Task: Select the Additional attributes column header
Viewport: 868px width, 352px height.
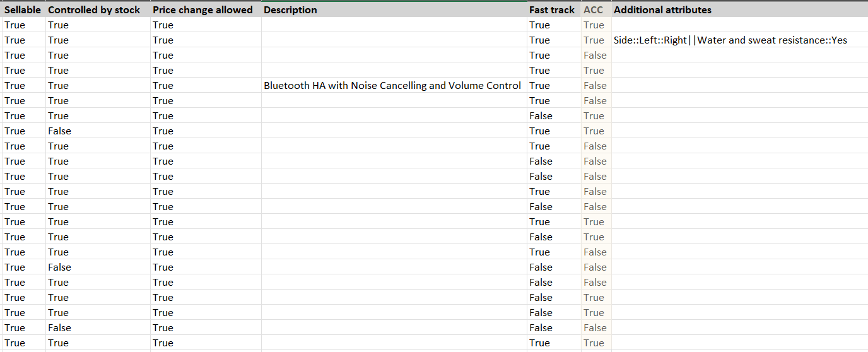Action: 739,10
